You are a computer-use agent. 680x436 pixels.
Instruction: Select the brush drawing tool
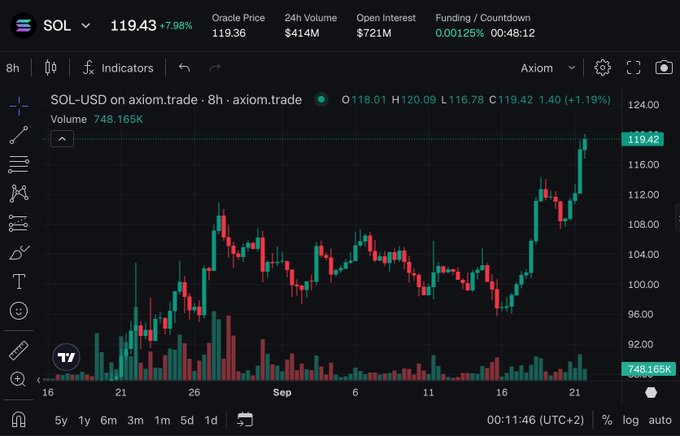(x=19, y=252)
